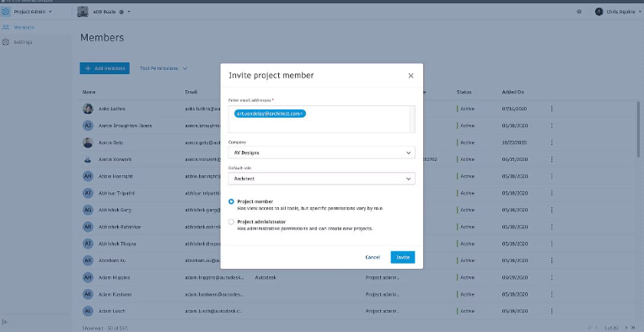Click the AG avatar for Abhishek Garg
644x332 pixels.
tap(88, 210)
